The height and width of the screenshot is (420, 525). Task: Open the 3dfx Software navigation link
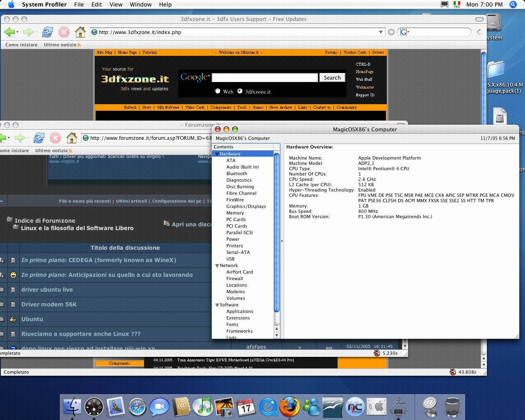168,107
